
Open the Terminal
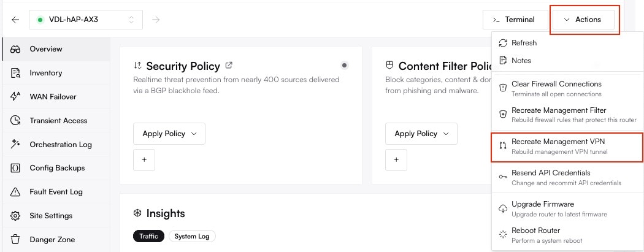(x=514, y=20)
